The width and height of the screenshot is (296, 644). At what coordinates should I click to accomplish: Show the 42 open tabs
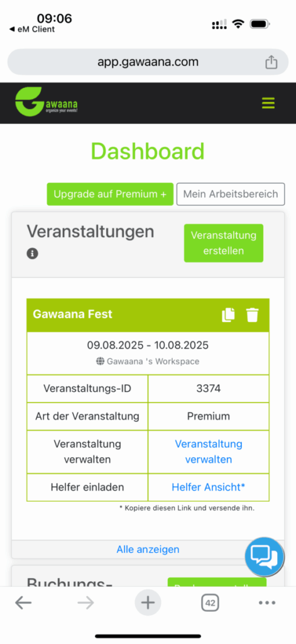210,603
